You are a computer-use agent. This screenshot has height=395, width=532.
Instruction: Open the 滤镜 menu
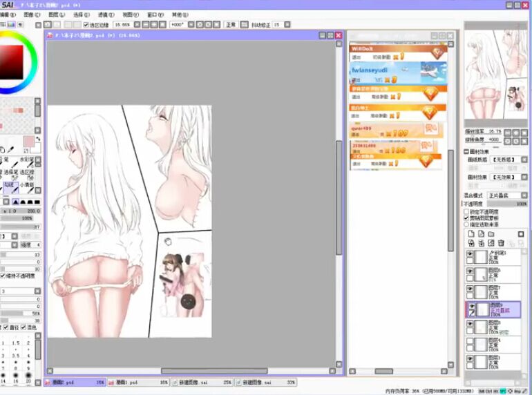(106, 15)
